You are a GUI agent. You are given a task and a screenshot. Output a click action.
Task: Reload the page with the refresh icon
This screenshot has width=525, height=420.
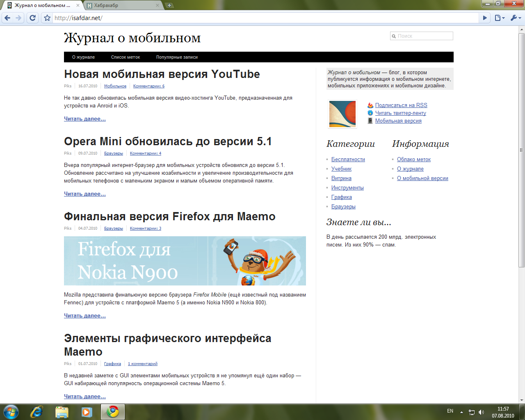click(x=33, y=18)
